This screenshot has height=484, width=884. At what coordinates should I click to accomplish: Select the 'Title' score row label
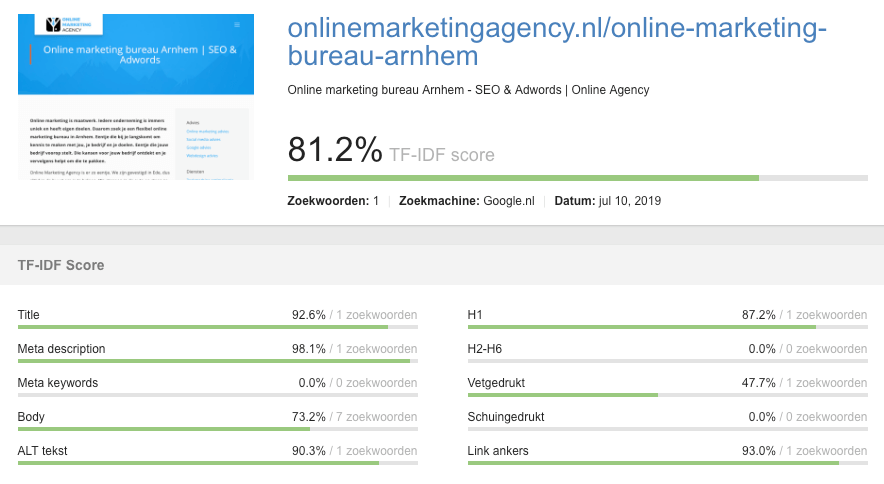[x=29, y=315]
